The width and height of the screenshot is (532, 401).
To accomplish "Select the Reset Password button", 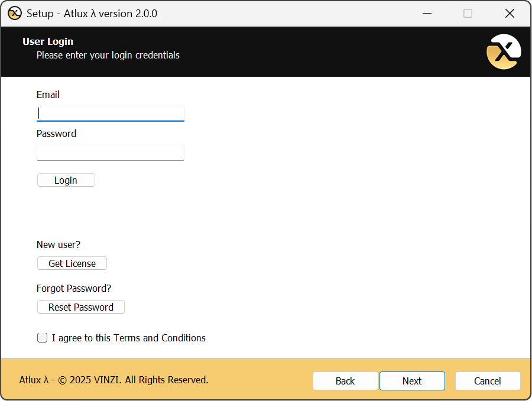I will pyautogui.click(x=81, y=307).
